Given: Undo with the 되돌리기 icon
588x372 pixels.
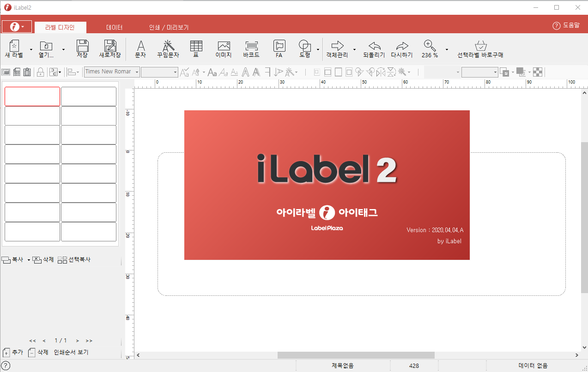Looking at the screenshot, I should [374, 49].
